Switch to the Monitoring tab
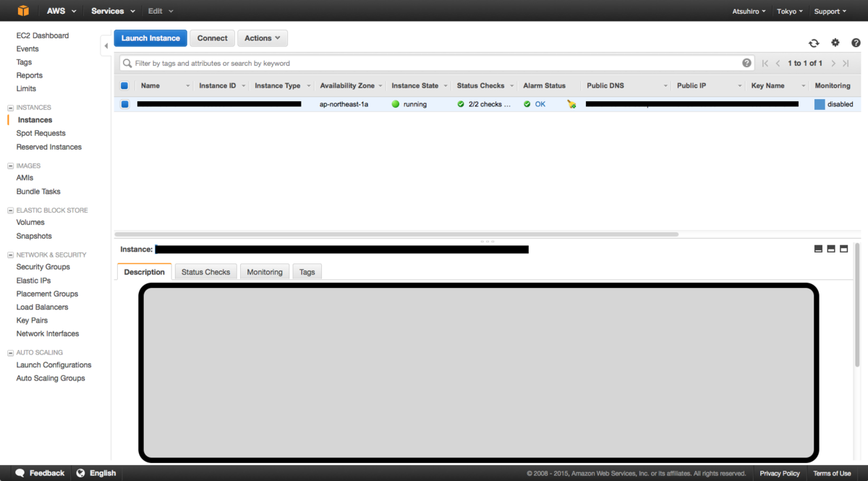868x481 pixels. 265,272
